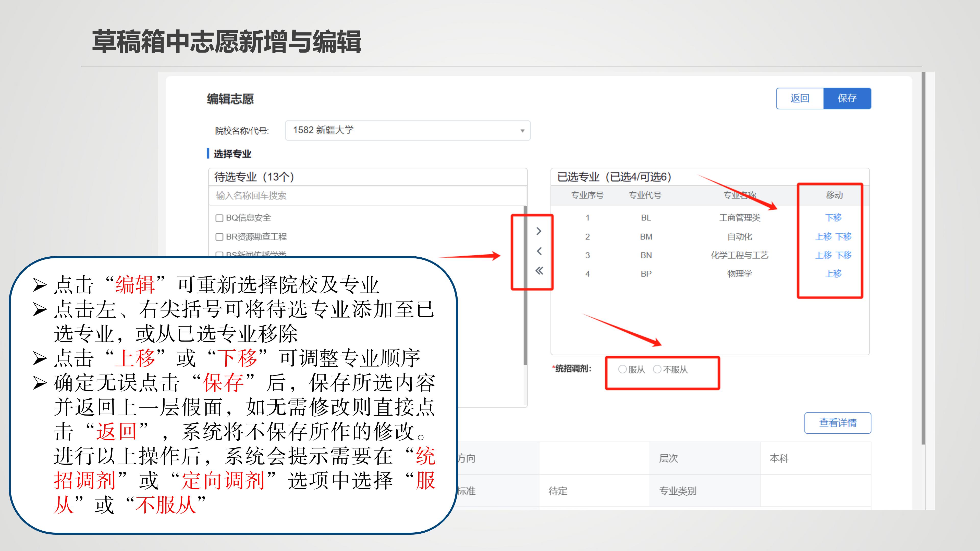Screen dimensions: 980x551
Task: Click the double-left chevron to remove all majors
Action: 539,271
